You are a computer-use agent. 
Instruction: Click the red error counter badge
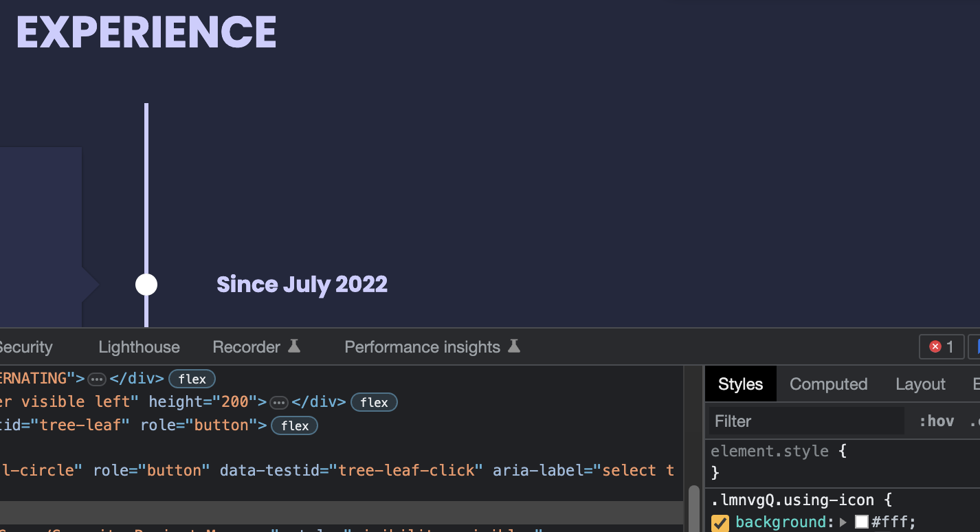point(941,346)
